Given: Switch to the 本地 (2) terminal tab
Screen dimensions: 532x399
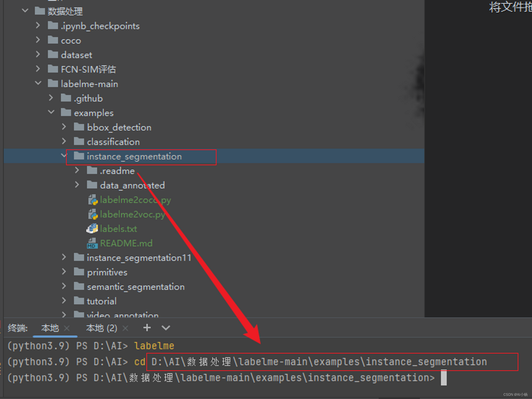Looking at the screenshot, I should pos(102,328).
